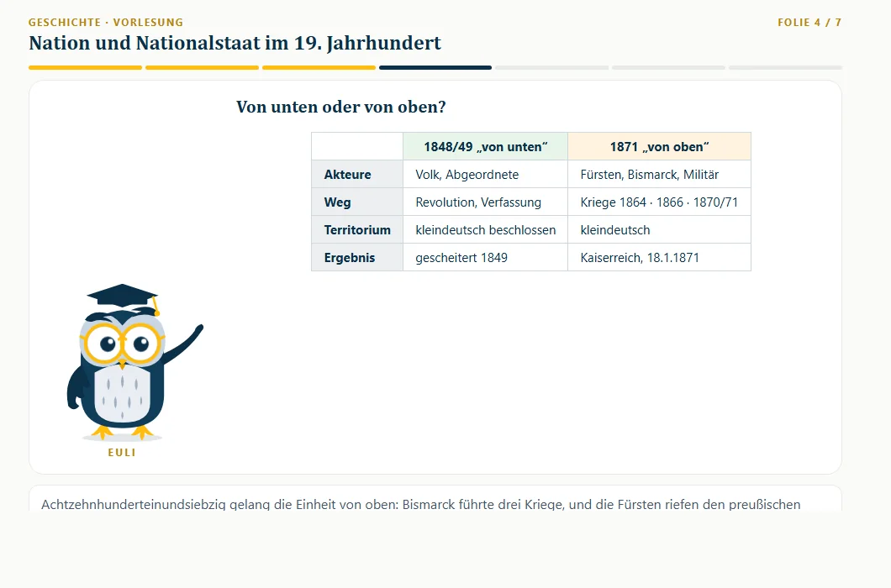Viewport: 891px width, 588px height.
Task: Jump to the first slide progress segment
Action: pos(85,67)
